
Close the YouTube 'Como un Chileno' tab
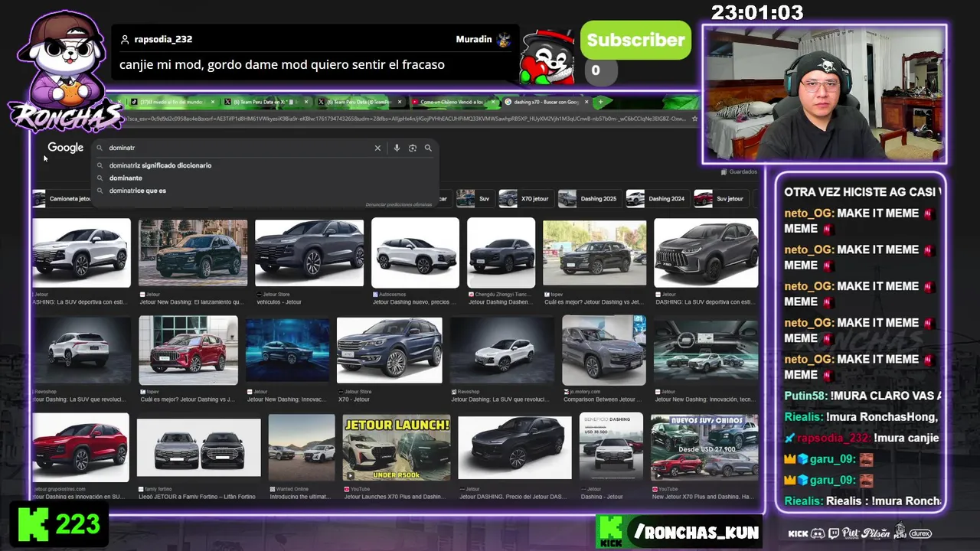(495, 102)
